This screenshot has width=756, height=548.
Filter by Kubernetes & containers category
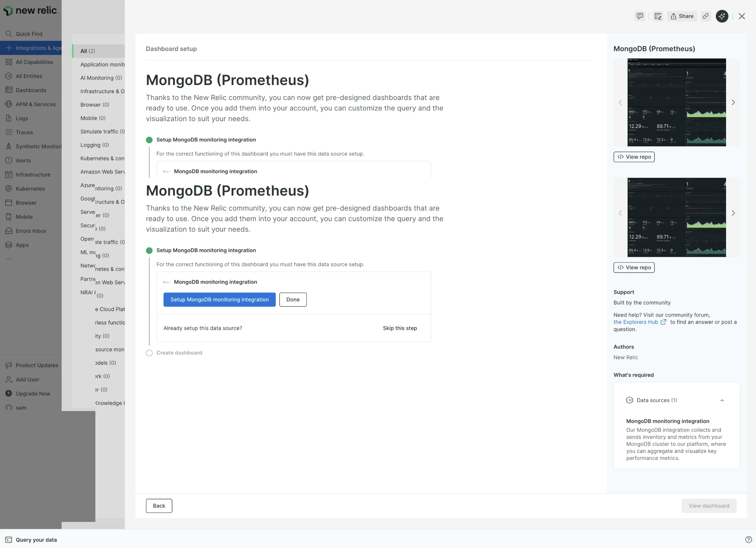[x=103, y=158]
